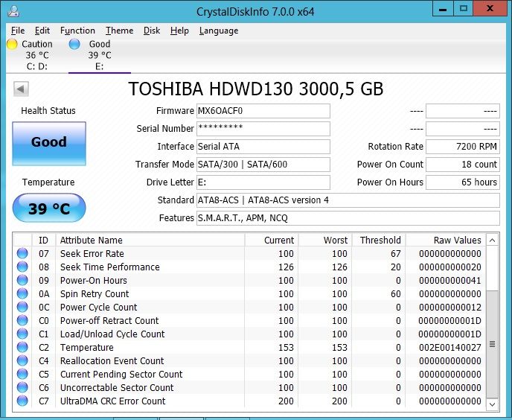Click the blue Good disk E: icon
The image size is (512, 420).
click(74, 44)
